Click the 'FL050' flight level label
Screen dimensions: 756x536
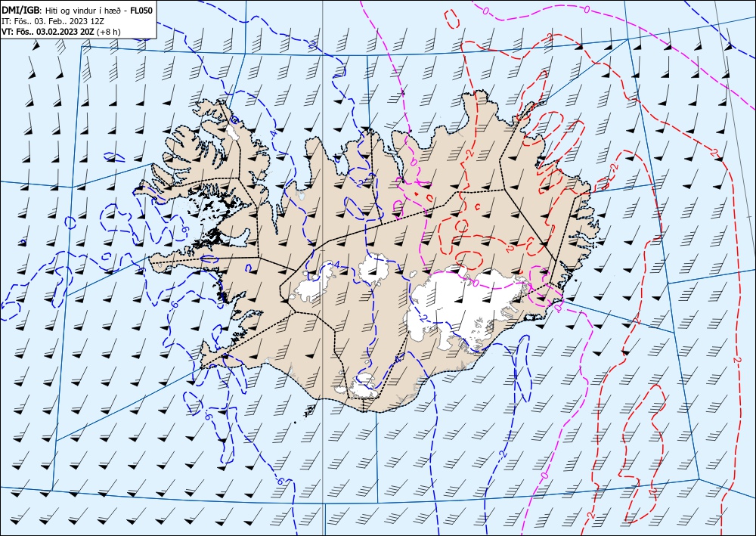(x=141, y=11)
